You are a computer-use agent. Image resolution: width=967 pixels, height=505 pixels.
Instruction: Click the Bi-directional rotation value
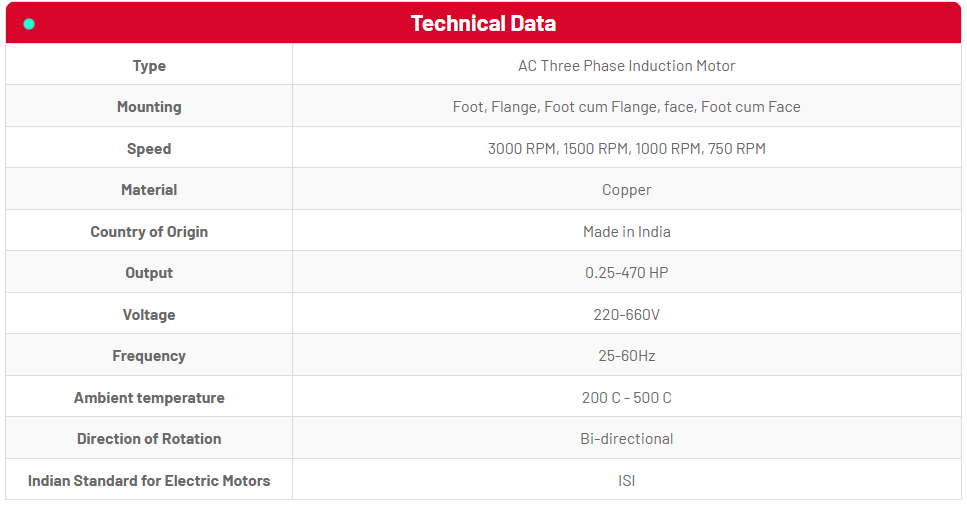(x=626, y=439)
